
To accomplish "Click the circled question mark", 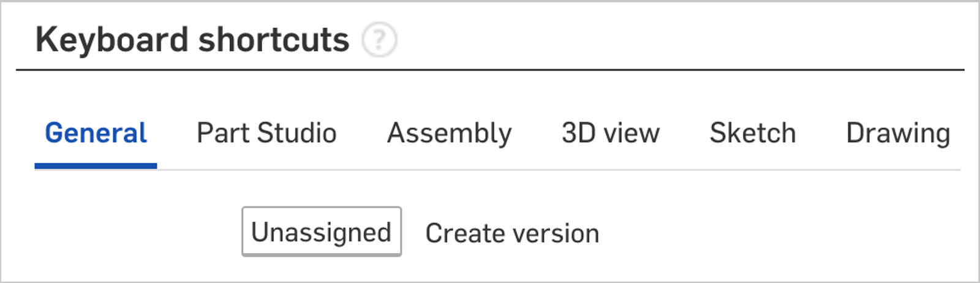I will [x=379, y=40].
